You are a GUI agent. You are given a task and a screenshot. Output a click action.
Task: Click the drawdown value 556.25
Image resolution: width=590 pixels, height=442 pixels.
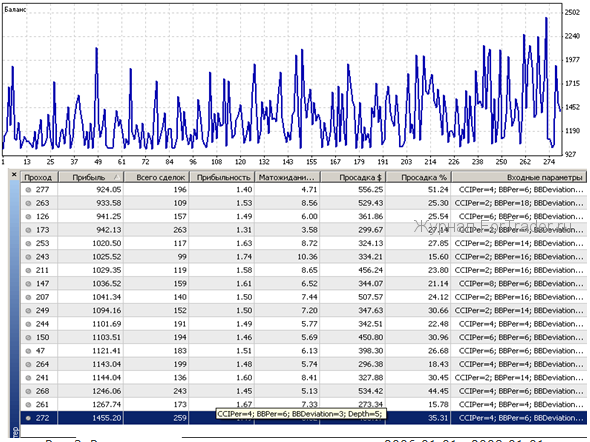(370, 190)
